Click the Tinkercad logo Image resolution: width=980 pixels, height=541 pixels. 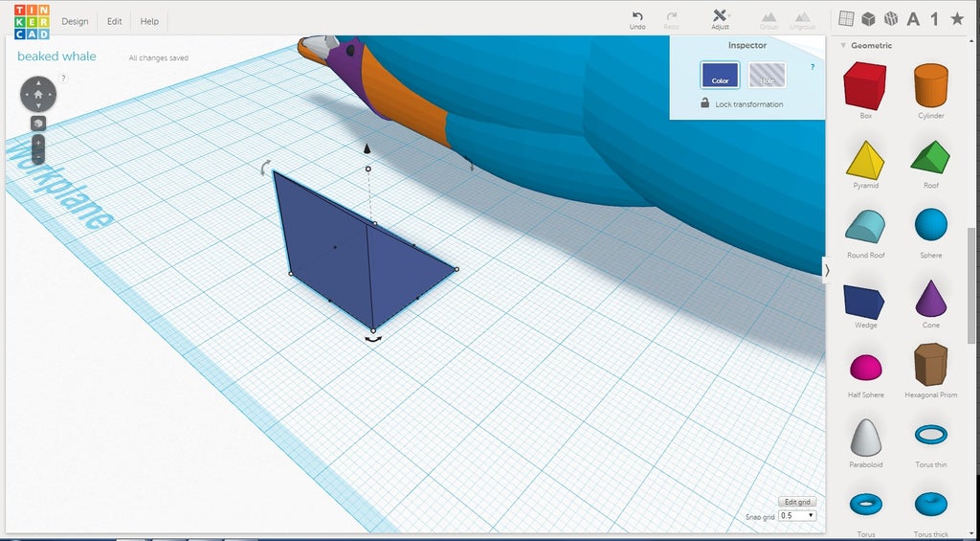pos(32,21)
